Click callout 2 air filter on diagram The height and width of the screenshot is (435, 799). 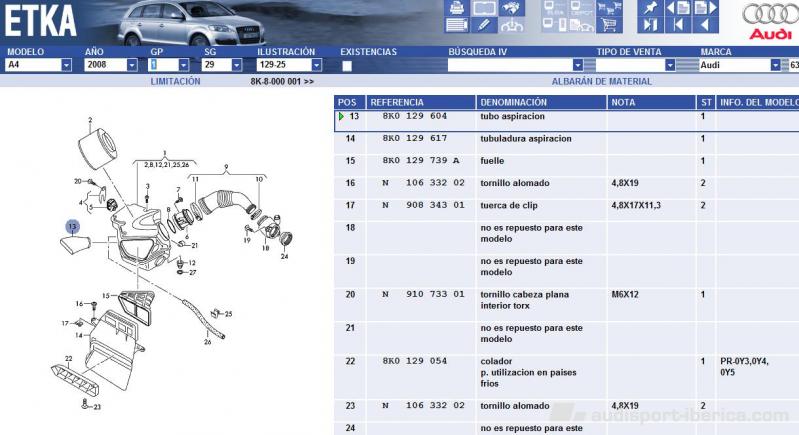click(x=90, y=121)
